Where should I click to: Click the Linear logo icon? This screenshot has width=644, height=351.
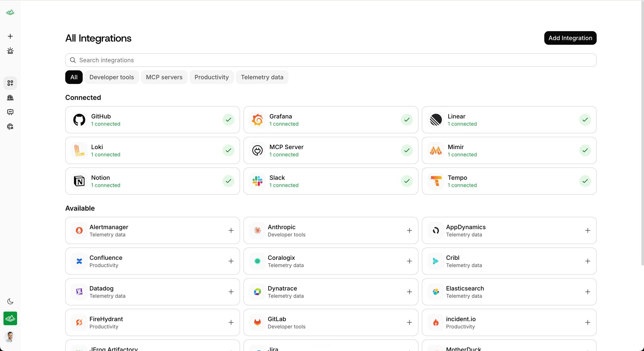click(x=436, y=120)
